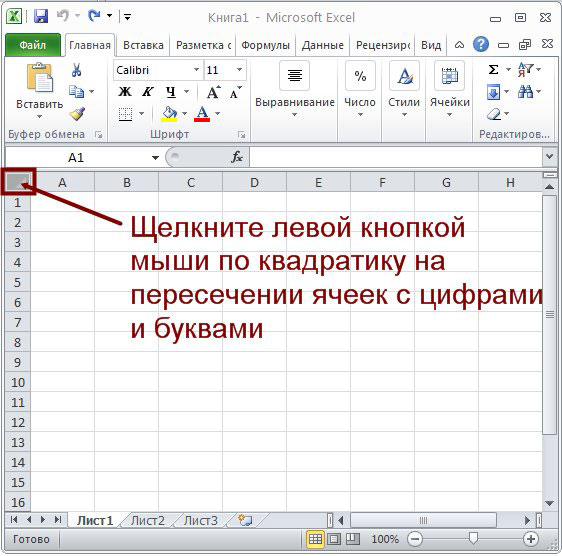562x556 pixels.
Task: Switch to Normal view in status bar
Action: [315, 539]
